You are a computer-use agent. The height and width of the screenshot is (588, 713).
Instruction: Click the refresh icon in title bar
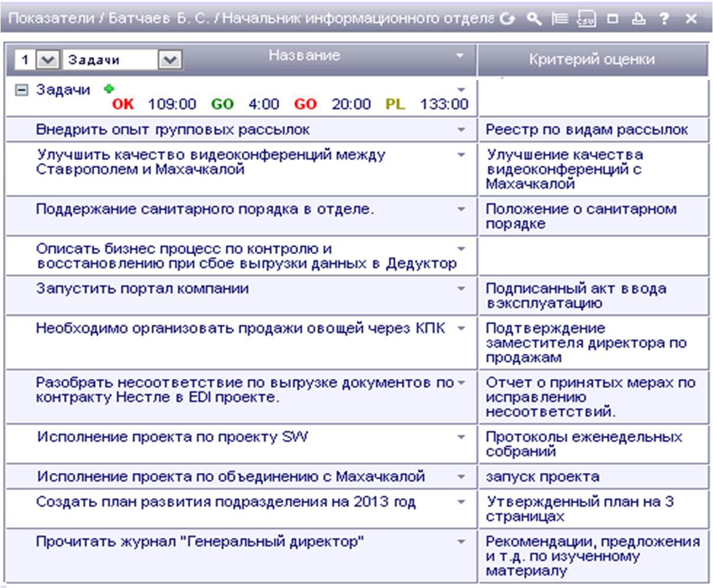(x=507, y=18)
